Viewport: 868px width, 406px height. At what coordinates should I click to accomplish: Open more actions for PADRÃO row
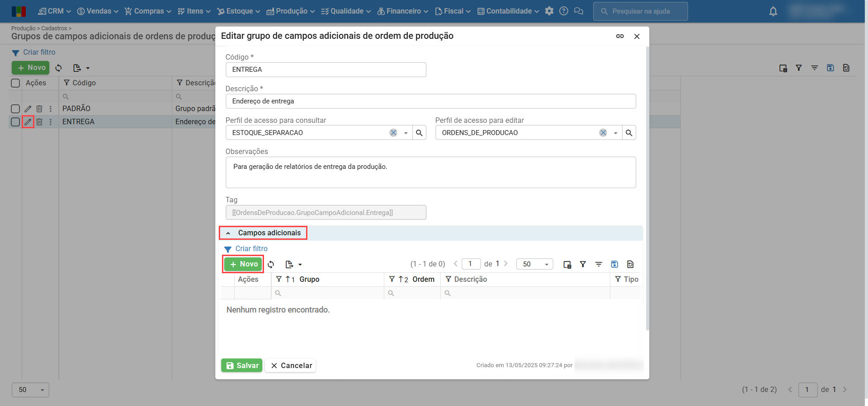point(51,109)
